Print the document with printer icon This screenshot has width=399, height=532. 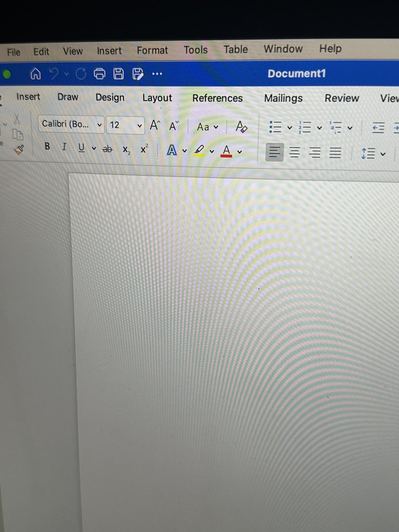[99, 74]
